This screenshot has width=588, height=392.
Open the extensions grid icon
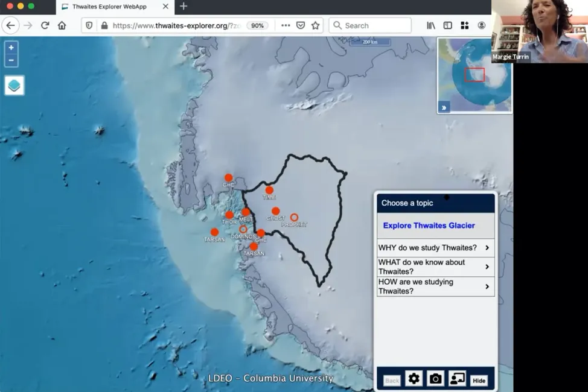pyautogui.click(x=465, y=25)
